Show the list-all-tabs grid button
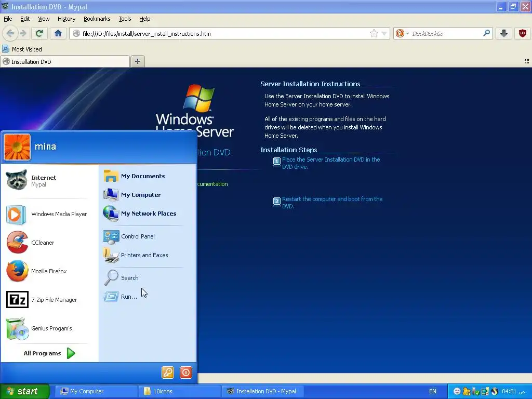 527,61
